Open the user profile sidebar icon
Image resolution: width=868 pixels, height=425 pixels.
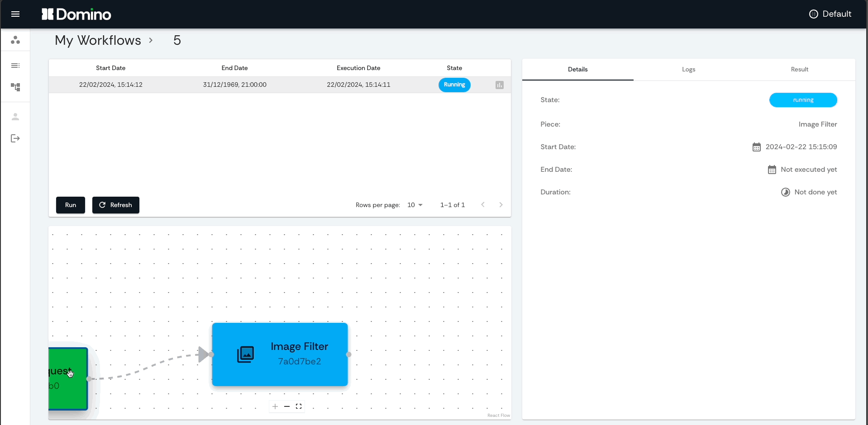15,117
